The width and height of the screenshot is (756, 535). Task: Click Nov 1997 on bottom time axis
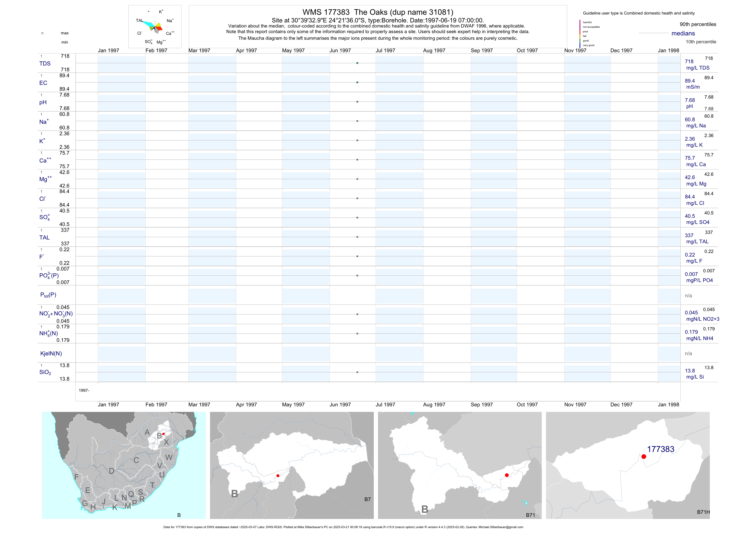575,405
